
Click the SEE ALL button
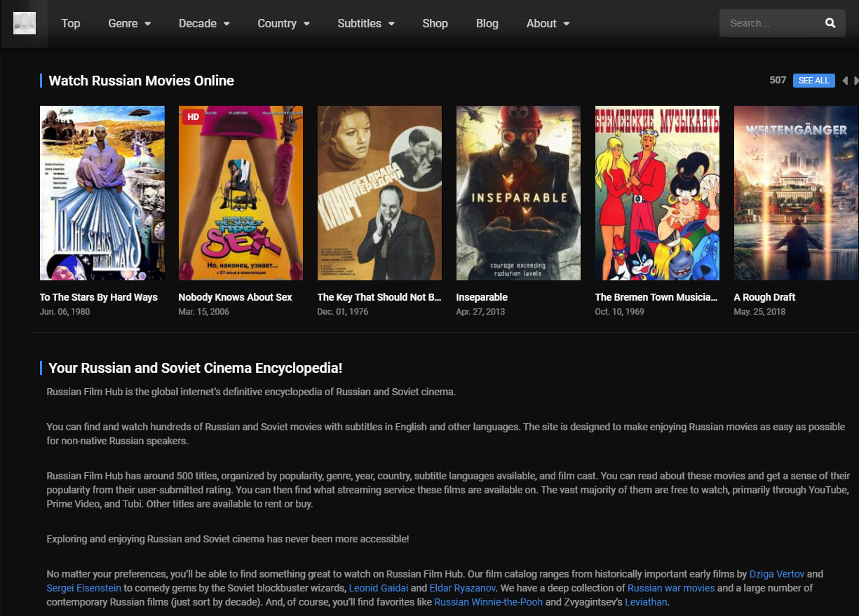point(813,81)
